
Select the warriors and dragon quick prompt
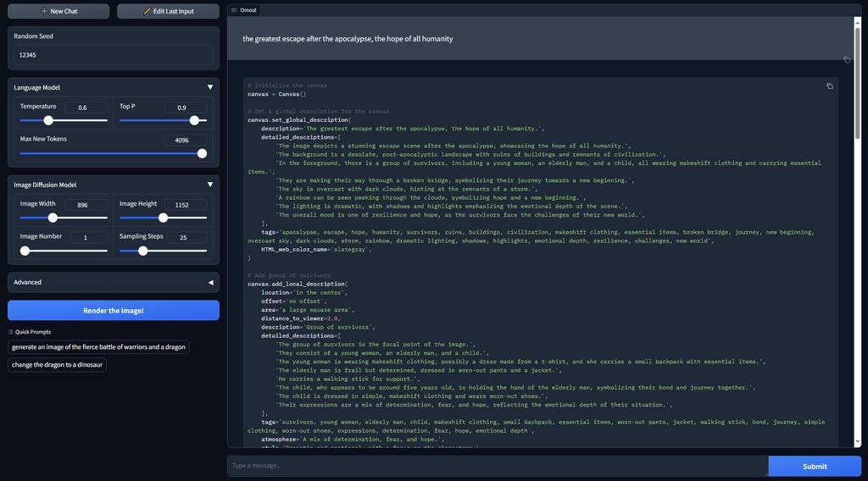click(98, 347)
